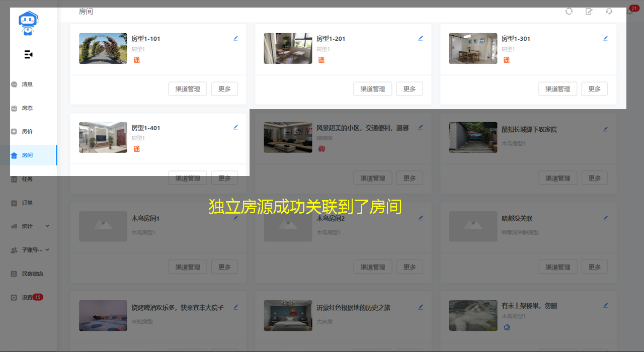Screen dimensions: 644x352
Task: Click 渠道管理 on the 啥都没关联 card
Action: point(558,267)
